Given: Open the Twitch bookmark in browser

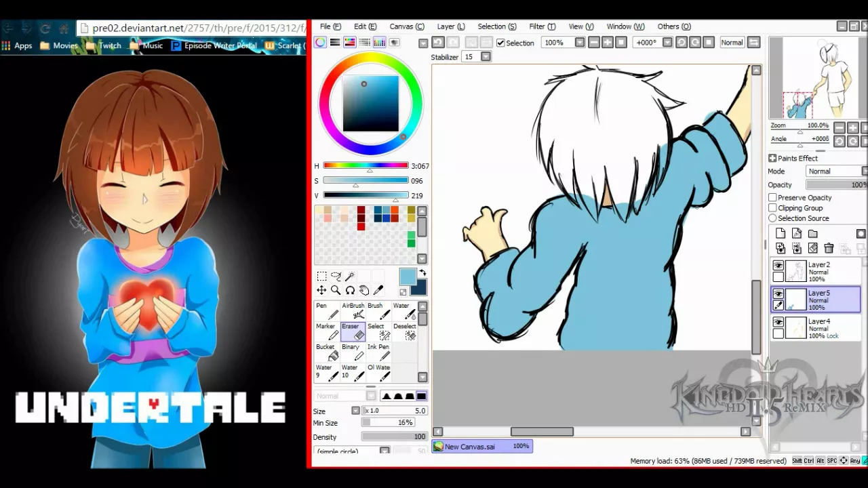Looking at the screenshot, I should [104, 45].
